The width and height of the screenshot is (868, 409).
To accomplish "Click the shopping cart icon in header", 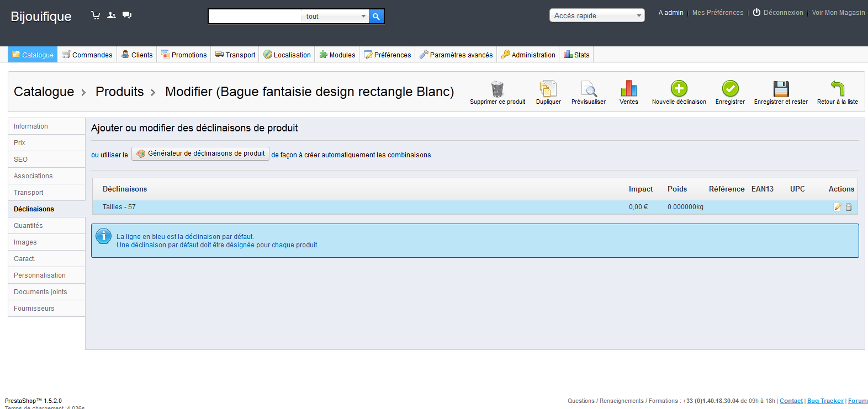I will (96, 15).
